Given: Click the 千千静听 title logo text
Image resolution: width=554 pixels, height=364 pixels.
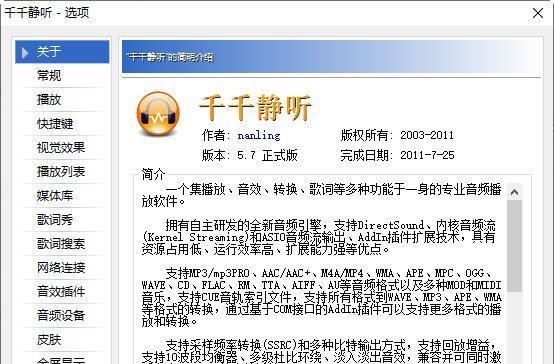Looking at the screenshot, I should [255, 107].
